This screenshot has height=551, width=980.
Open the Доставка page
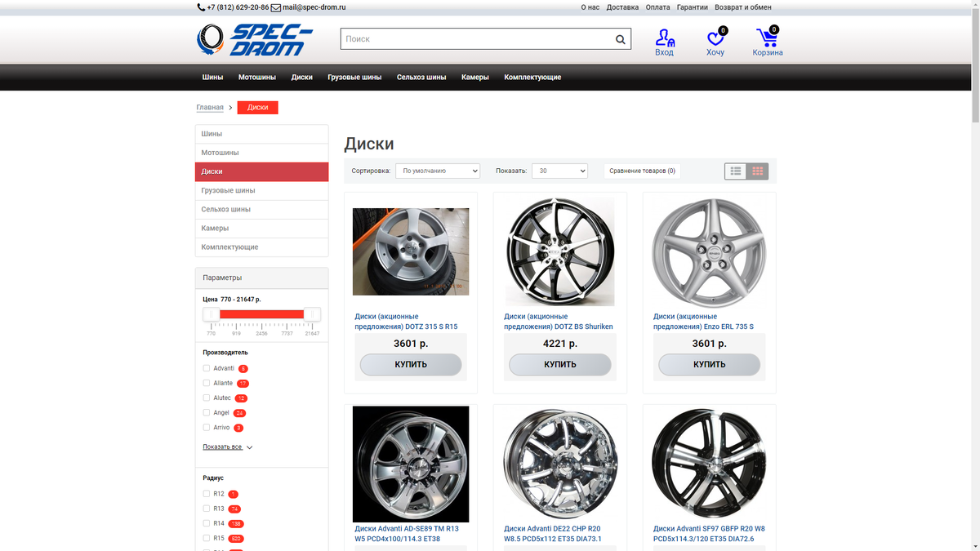(623, 7)
